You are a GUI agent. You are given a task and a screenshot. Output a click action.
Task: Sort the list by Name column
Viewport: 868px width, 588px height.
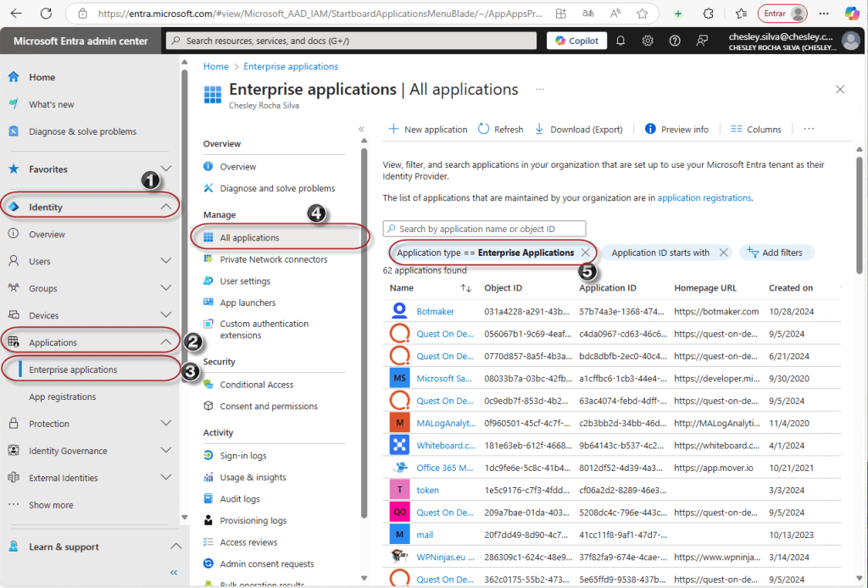465,288
